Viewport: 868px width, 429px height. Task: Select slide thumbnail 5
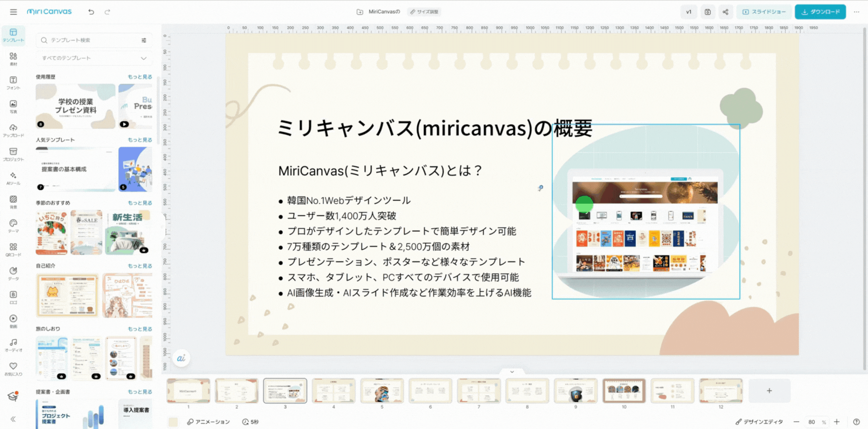[x=382, y=391]
